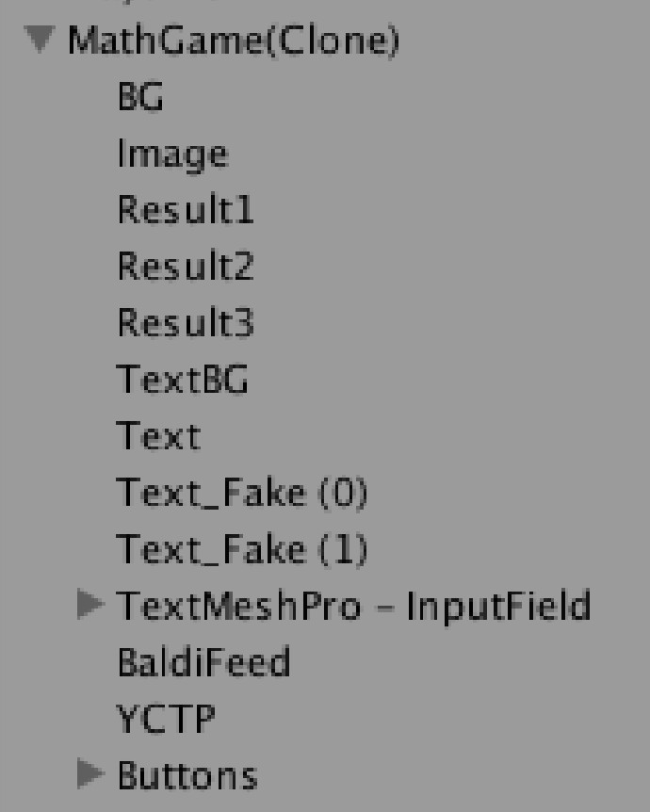Highlight the Result2 object
650x812 pixels.
(186, 268)
